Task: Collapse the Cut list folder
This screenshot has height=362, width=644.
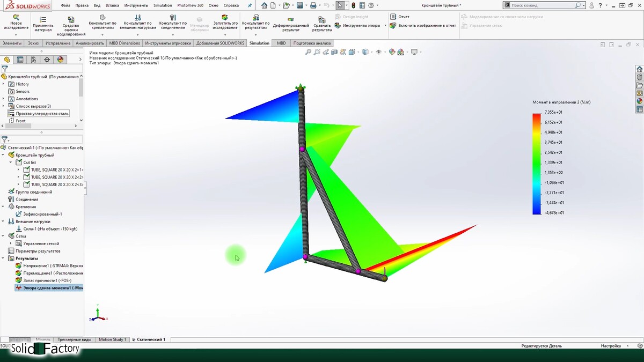Action: click(10, 162)
